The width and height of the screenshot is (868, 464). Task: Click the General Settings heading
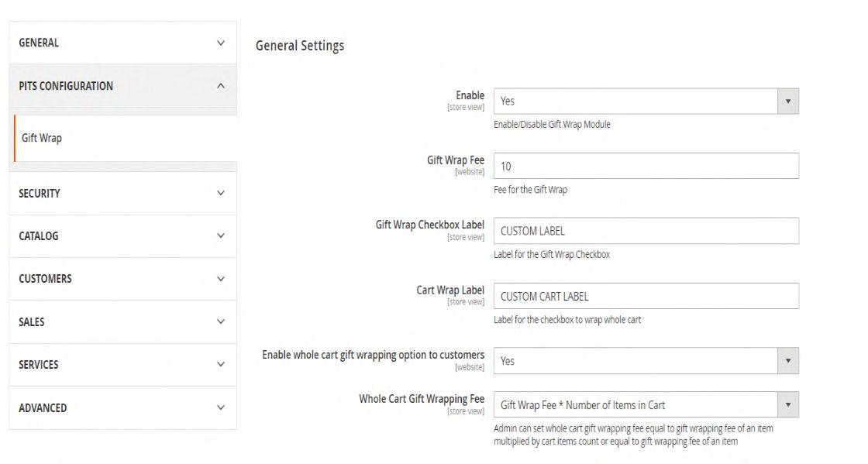click(x=300, y=46)
